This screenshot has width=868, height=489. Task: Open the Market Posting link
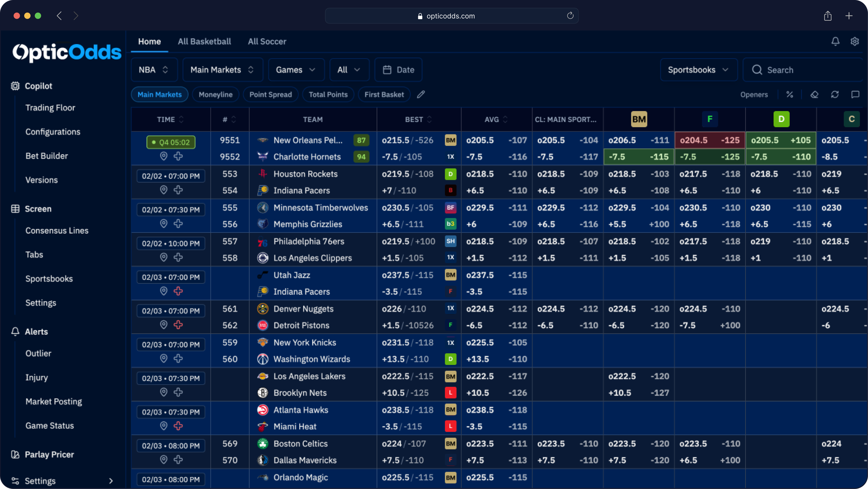54,401
